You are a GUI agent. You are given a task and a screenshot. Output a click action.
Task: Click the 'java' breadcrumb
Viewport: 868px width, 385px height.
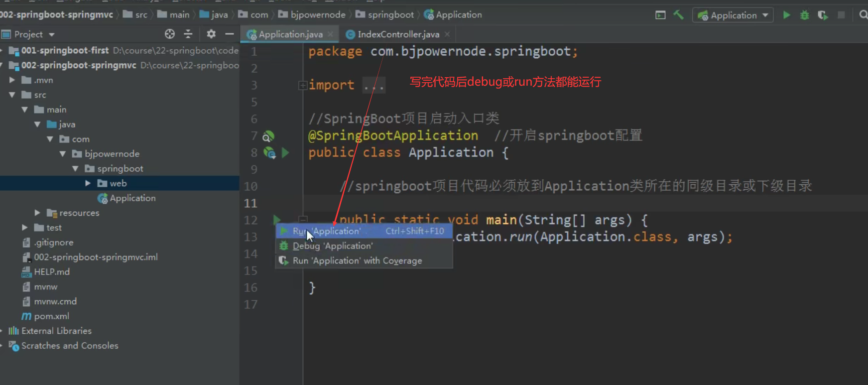[x=214, y=14]
